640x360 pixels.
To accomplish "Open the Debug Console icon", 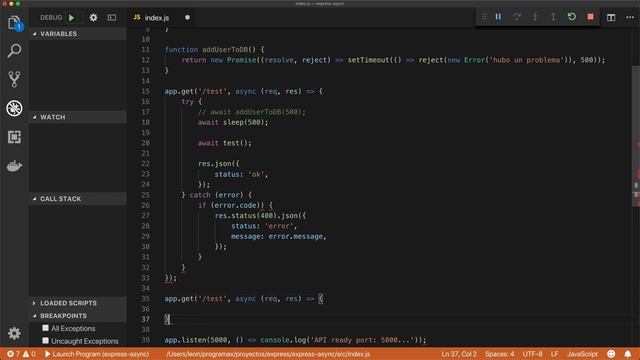I will pyautogui.click(x=112, y=18).
